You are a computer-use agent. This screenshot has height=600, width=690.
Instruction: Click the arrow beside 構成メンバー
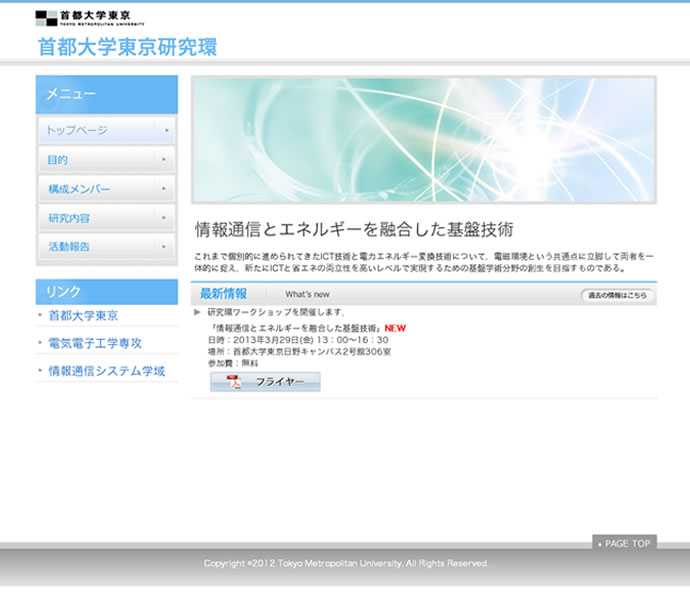(164, 188)
